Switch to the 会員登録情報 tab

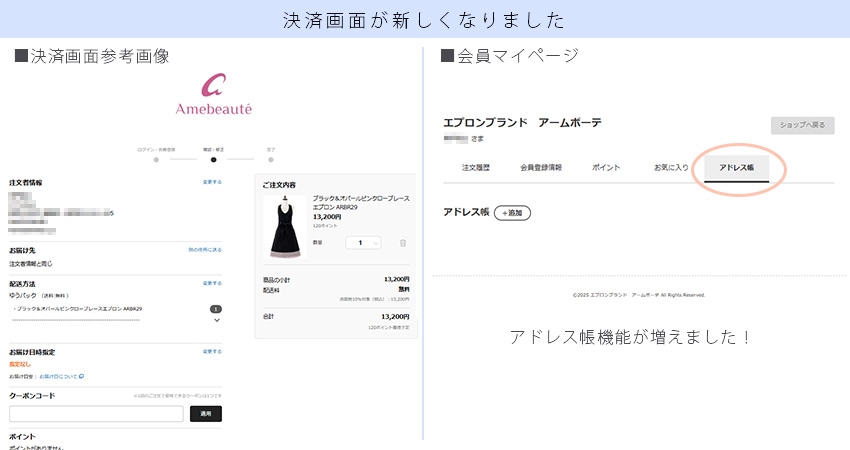click(x=541, y=167)
